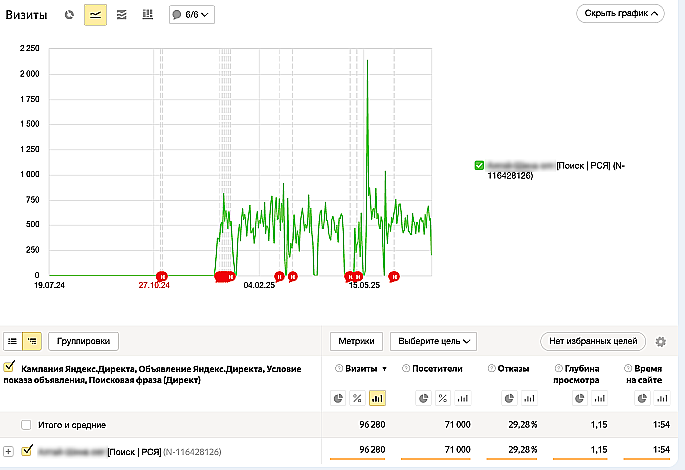Toggle the Итого и средние checkbox
Viewport: 685px width, 470px height.
pyautogui.click(x=26, y=425)
